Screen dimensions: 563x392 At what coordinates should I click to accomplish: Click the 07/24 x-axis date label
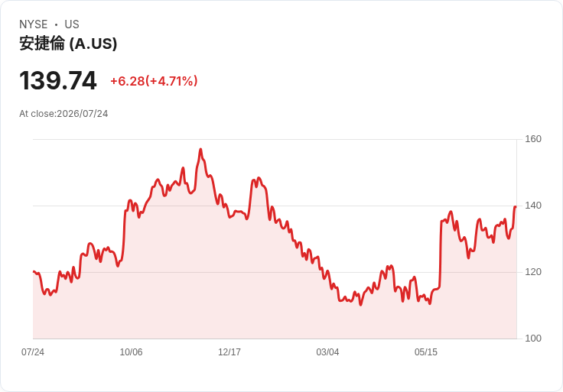tap(33, 352)
